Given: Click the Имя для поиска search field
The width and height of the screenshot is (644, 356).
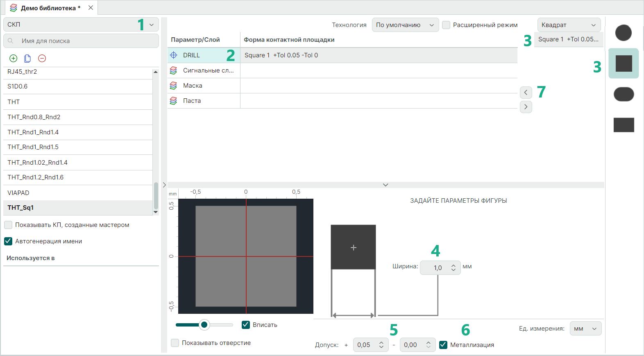Looking at the screenshot, I should pos(81,41).
